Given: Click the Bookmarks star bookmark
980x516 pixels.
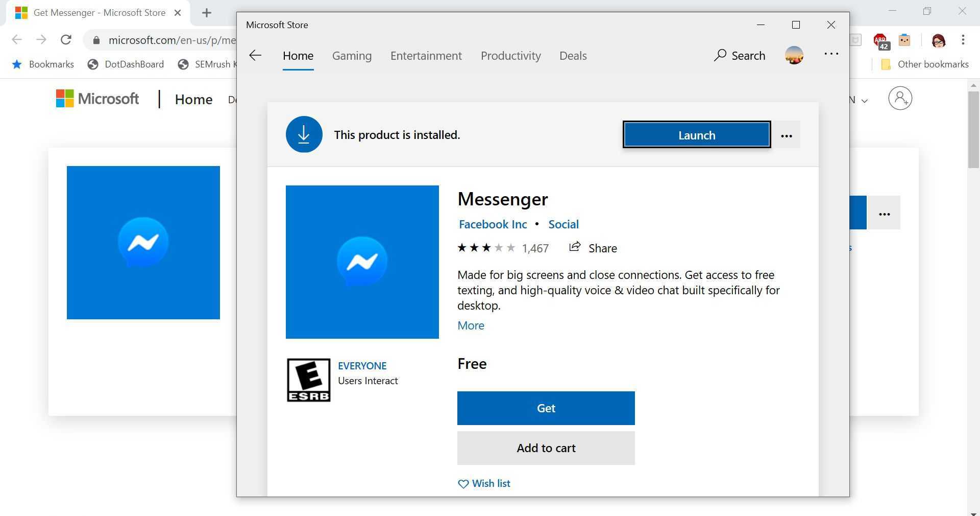Looking at the screenshot, I should pos(43,64).
